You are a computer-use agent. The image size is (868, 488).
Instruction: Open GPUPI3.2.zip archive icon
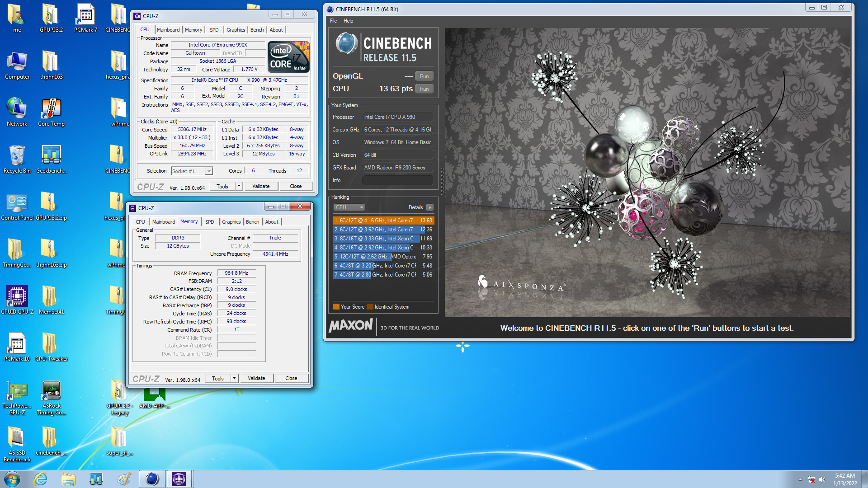coord(51,206)
